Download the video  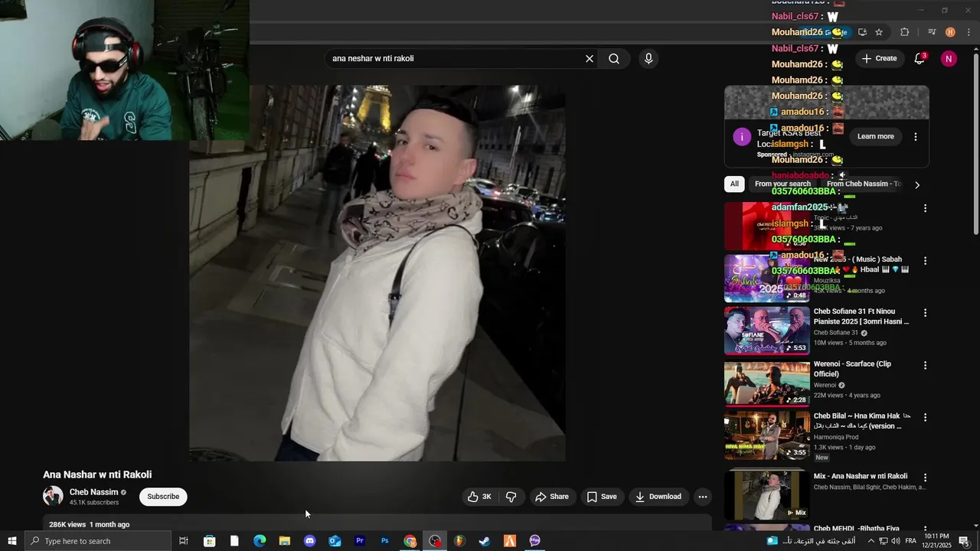[658, 497]
